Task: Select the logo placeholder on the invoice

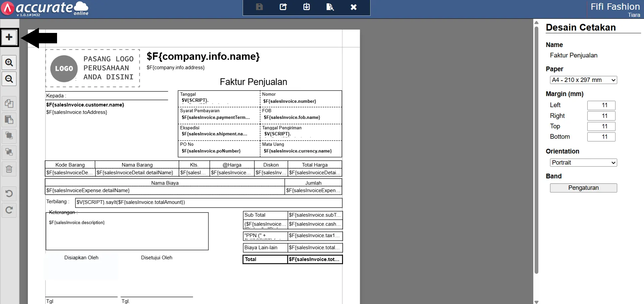Action: click(93, 68)
